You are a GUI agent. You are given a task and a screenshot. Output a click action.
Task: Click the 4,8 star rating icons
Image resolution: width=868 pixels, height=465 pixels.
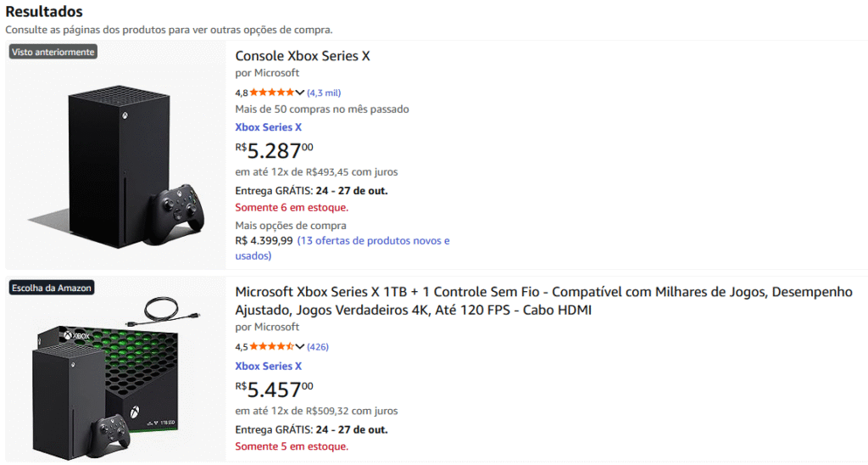(x=271, y=92)
